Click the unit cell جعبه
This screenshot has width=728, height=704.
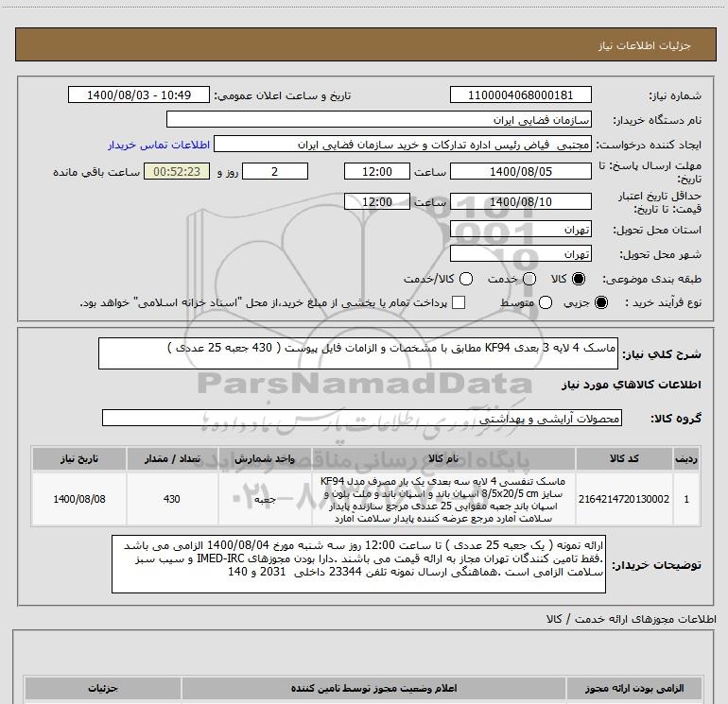coord(265,499)
